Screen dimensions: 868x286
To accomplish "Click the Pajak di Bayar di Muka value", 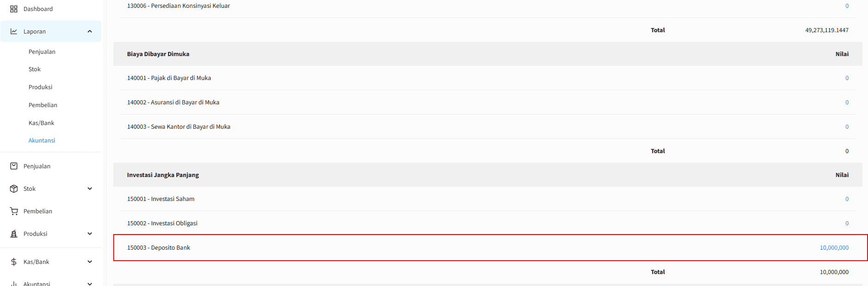I will [x=847, y=78].
